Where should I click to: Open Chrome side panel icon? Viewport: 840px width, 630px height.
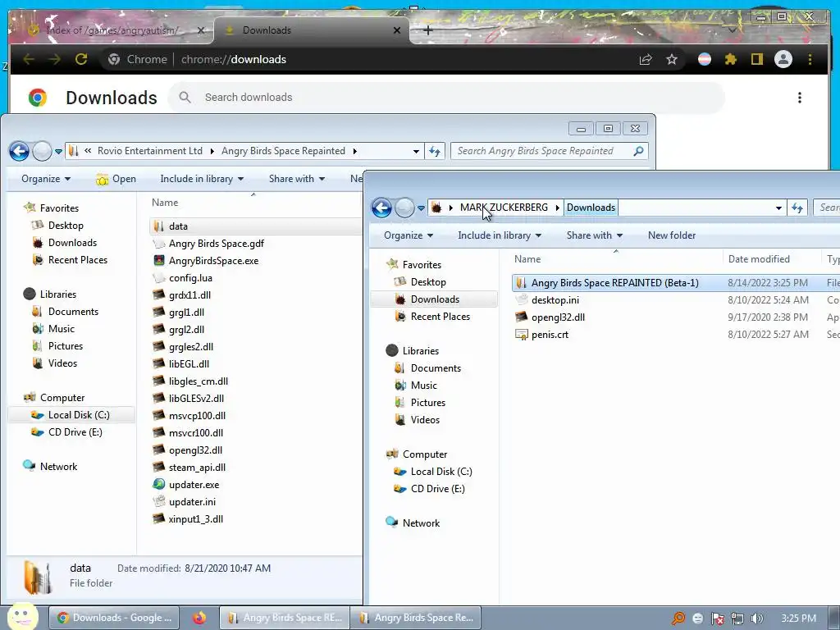(x=756, y=59)
